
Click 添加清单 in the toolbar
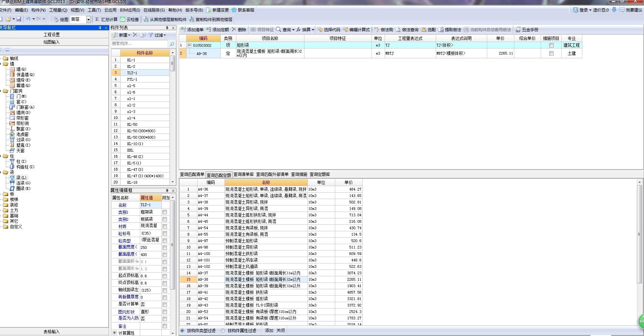point(192,29)
